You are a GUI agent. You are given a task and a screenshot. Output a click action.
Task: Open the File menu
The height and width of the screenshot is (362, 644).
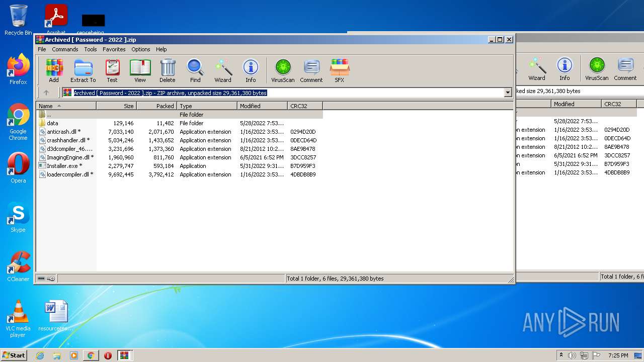(x=42, y=49)
